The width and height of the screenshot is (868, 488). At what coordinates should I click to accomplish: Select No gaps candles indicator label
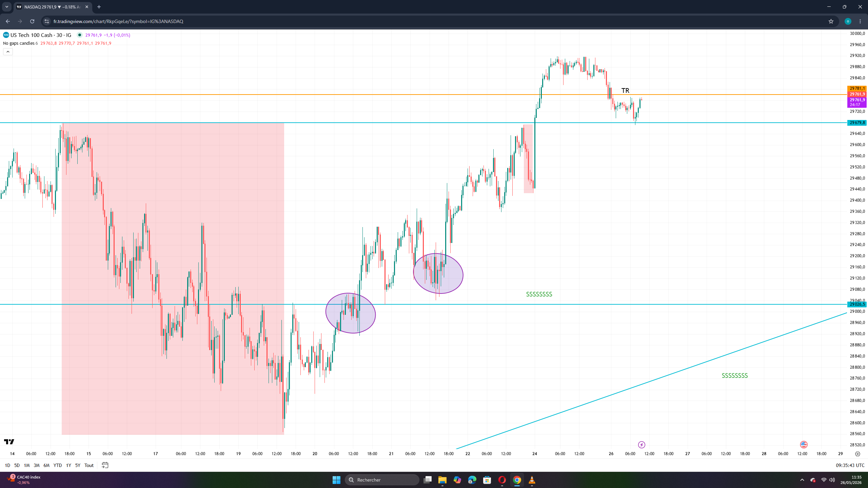(x=19, y=43)
